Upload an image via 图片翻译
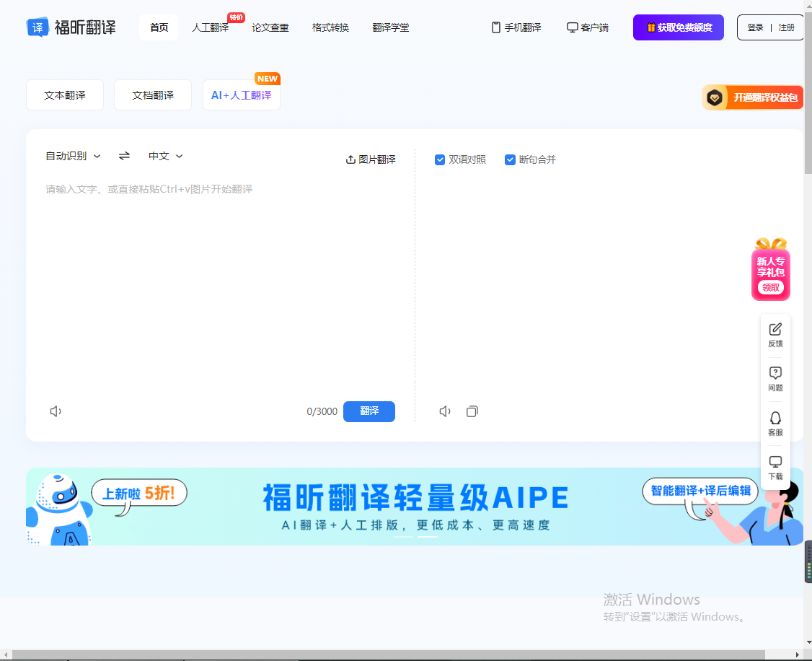 371,159
